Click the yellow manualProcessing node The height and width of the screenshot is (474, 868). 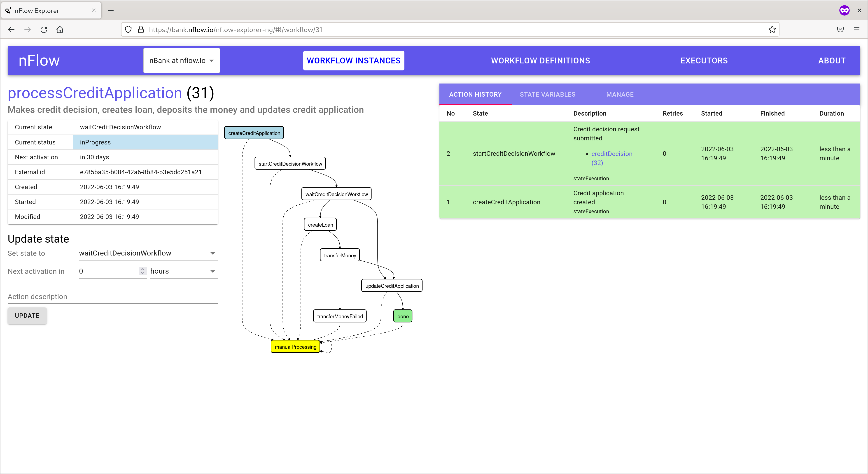coord(295,347)
